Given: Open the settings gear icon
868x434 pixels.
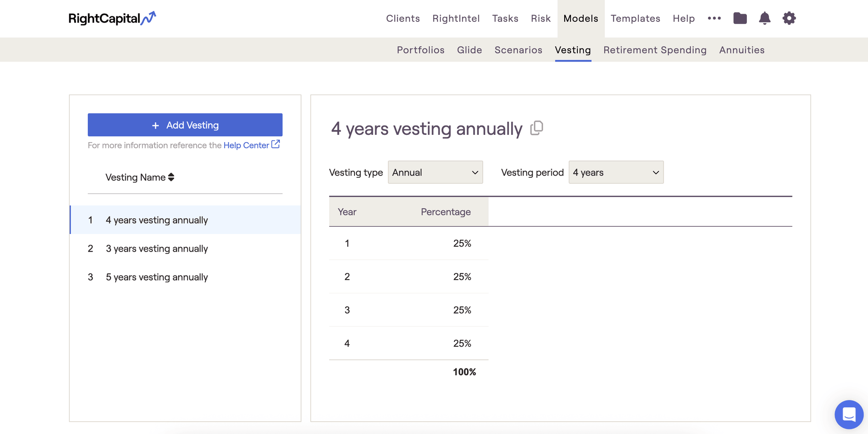Looking at the screenshot, I should (x=789, y=18).
